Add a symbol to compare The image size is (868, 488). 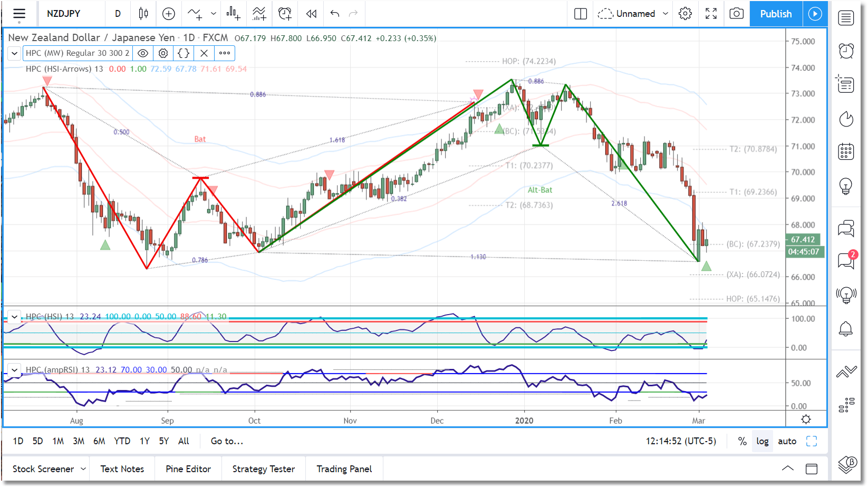pyautogui.click(x=169, y=14)
